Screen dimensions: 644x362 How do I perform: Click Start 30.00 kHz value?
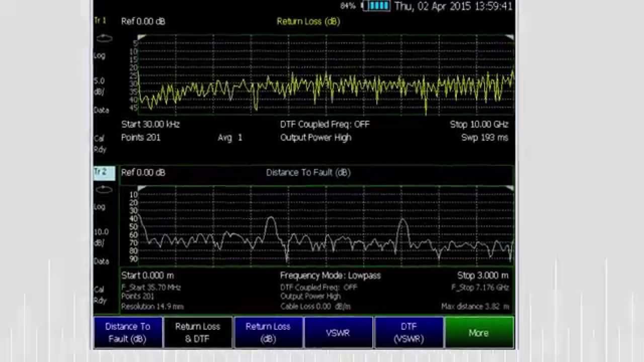pos(150,124)
